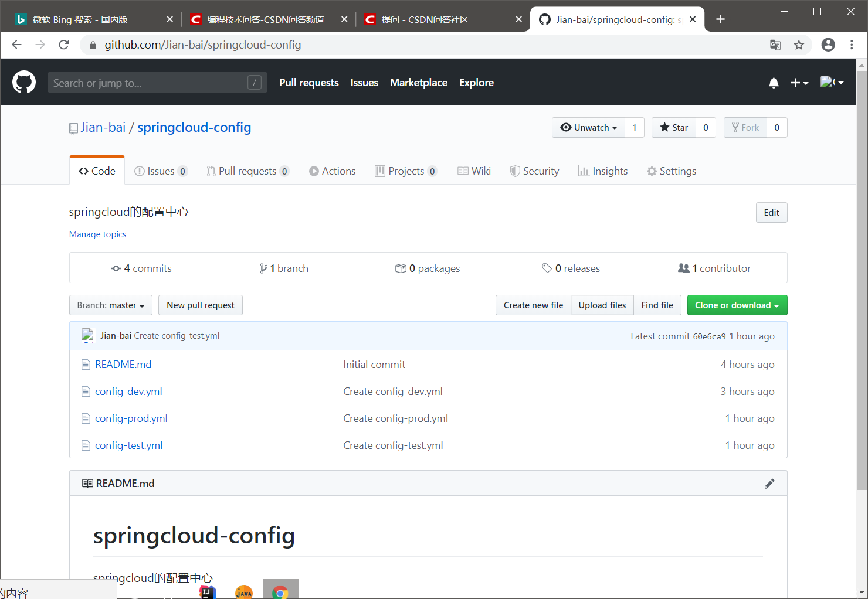Star the repository
Image resolution: width=868 pixels, height=599 pixels.
(x=674, y=128)
